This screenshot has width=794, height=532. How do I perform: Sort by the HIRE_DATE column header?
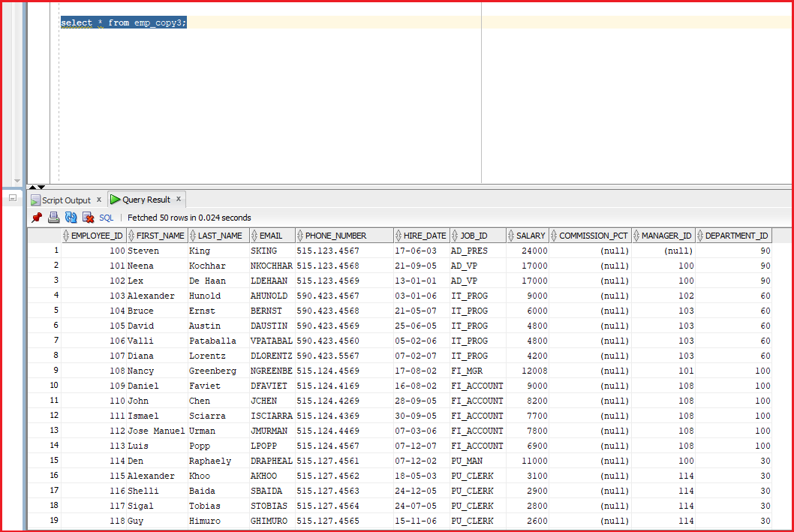pyautogui.click(x=421, y=236)
